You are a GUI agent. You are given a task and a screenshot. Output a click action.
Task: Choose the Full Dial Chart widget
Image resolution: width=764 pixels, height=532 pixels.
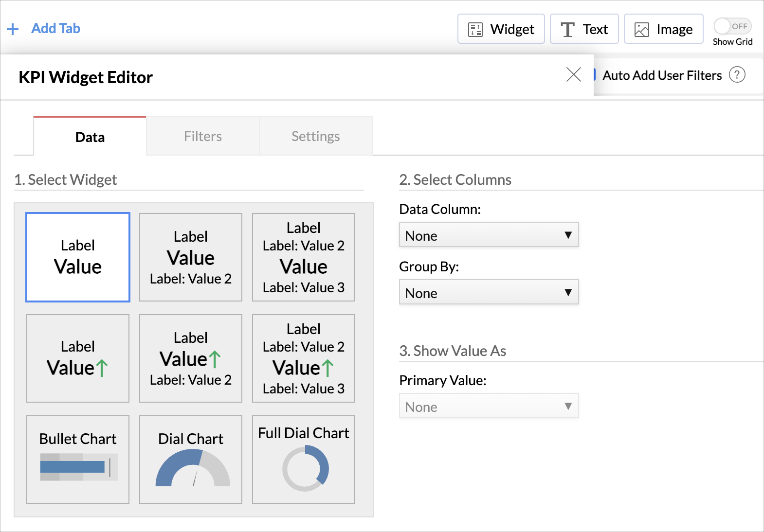coord(304,459)
